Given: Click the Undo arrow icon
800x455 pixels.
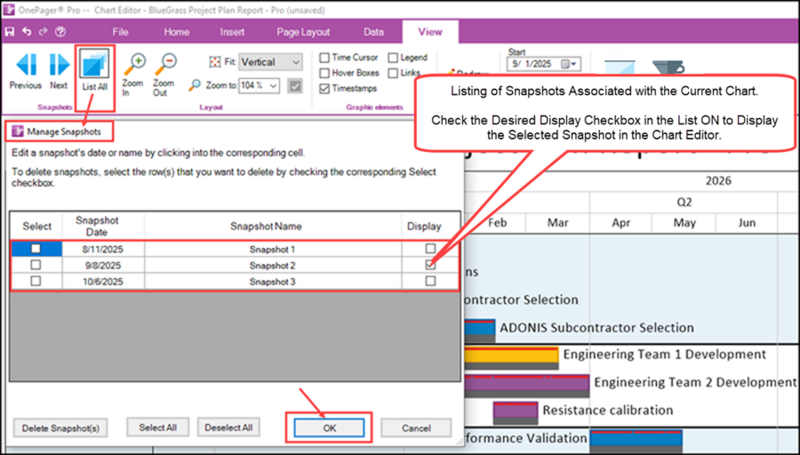Looking at the screenshot, I should (x=27, y=32).
